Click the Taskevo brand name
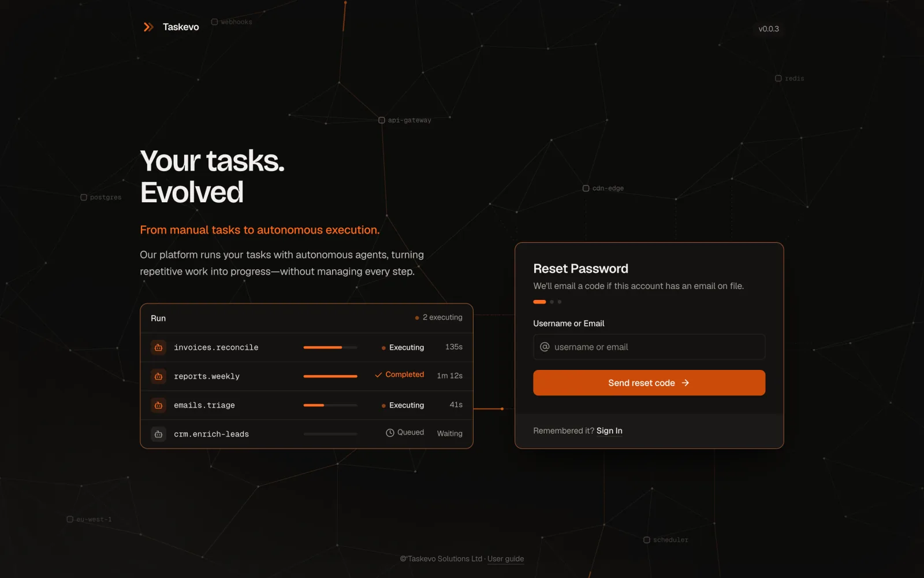This screenshot has width=924, height=578. point(181,27)
